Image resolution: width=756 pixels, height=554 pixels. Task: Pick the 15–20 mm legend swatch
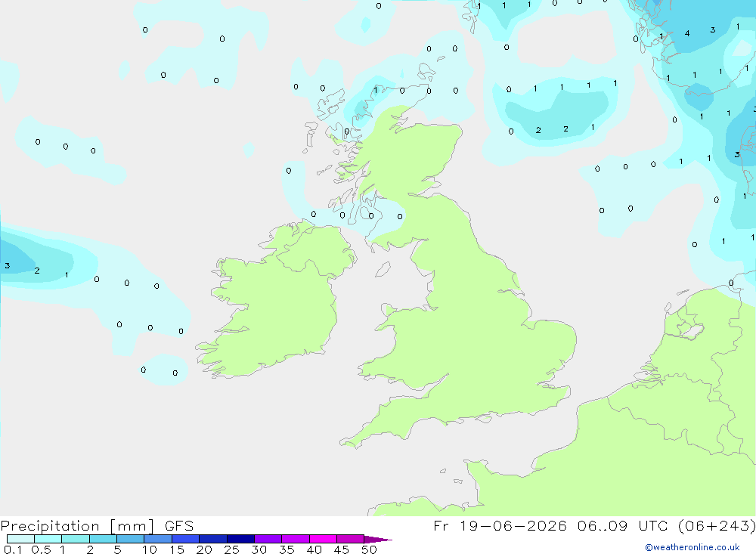pyautogui.click(x=185, y=539)
